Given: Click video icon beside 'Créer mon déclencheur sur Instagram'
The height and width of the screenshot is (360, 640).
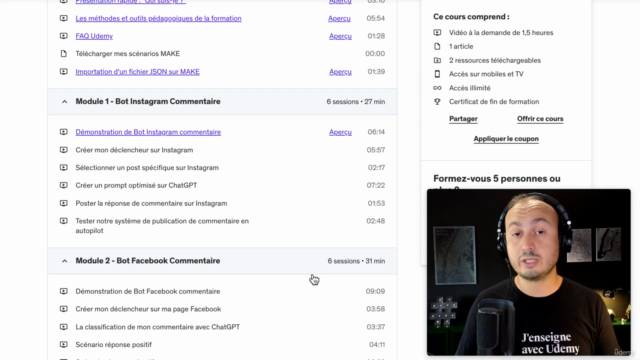Looking at the screenshot, I should [x=64, y=150].
